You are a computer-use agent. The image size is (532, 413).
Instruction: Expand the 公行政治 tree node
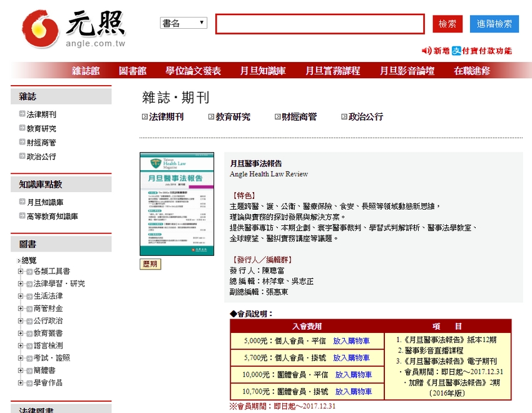point(21,321)
